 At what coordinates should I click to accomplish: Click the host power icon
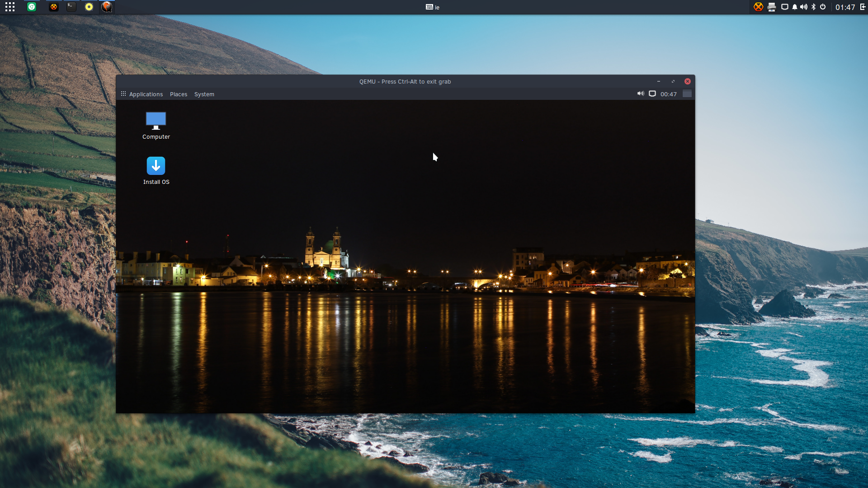point(823,7)
